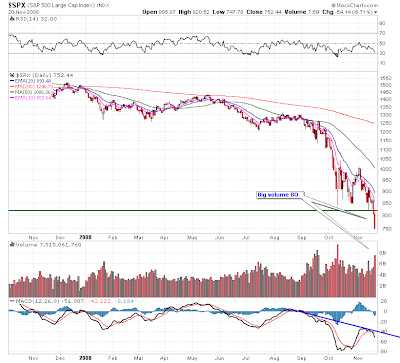Viewport: 400px width, 363px height.
Task: Click the May label below the MACD panel
Action: click(x=192, y=358)
